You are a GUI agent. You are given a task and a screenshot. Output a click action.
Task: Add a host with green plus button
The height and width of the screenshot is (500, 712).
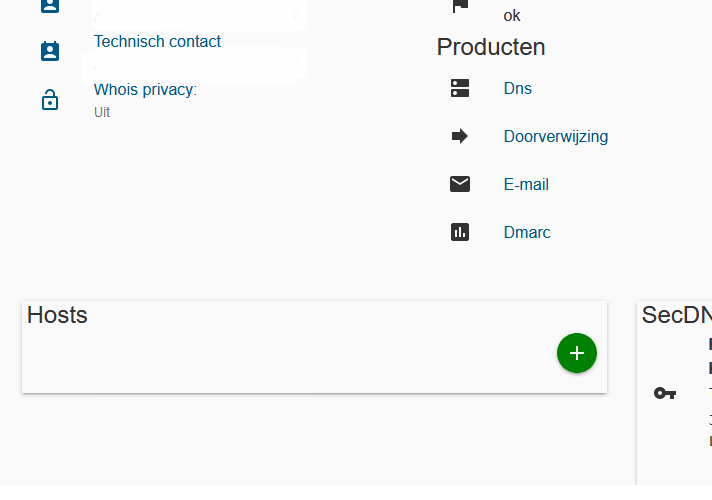coord(577,353)
